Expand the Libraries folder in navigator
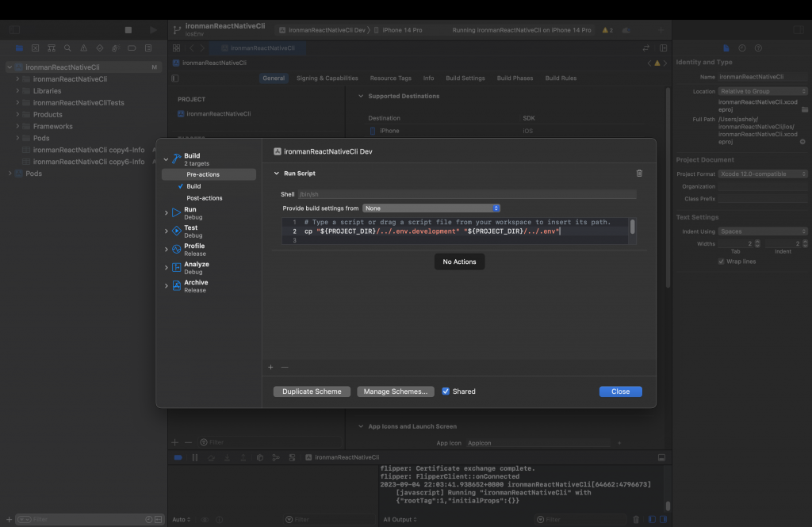Image resolution: width=812 pixels, height=527 pixels. 17,90
